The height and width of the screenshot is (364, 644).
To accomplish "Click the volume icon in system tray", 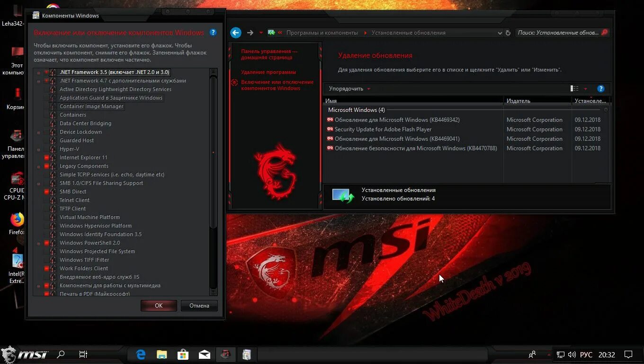I will point(572,354).
